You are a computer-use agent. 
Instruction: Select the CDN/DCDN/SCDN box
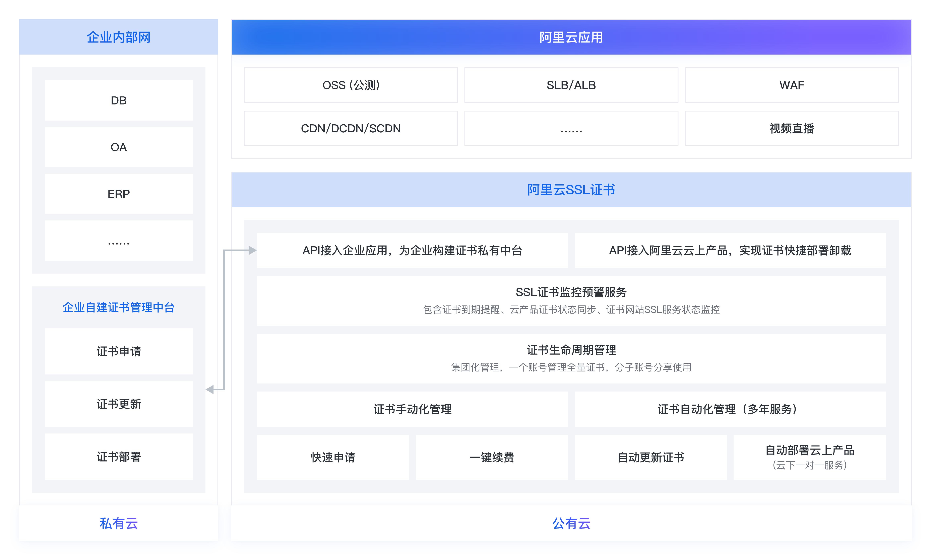(x=351, y=128)
